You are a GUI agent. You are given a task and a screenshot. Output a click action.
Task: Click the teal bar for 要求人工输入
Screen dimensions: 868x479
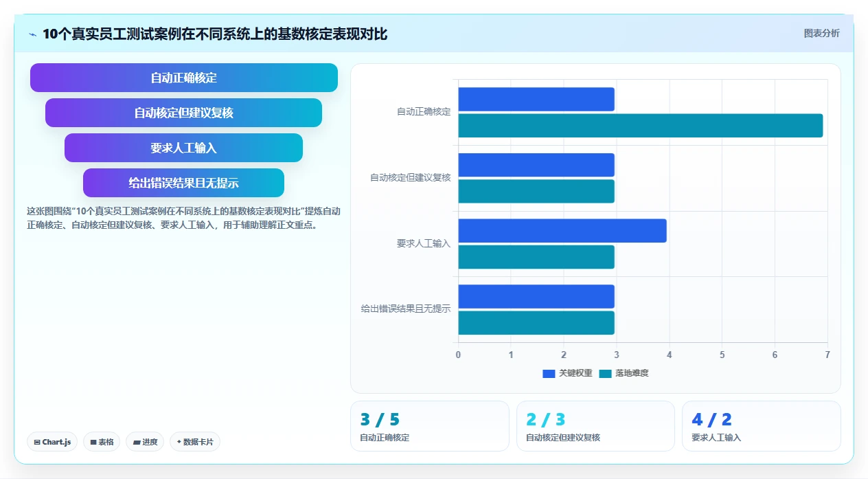click(536, 257)
